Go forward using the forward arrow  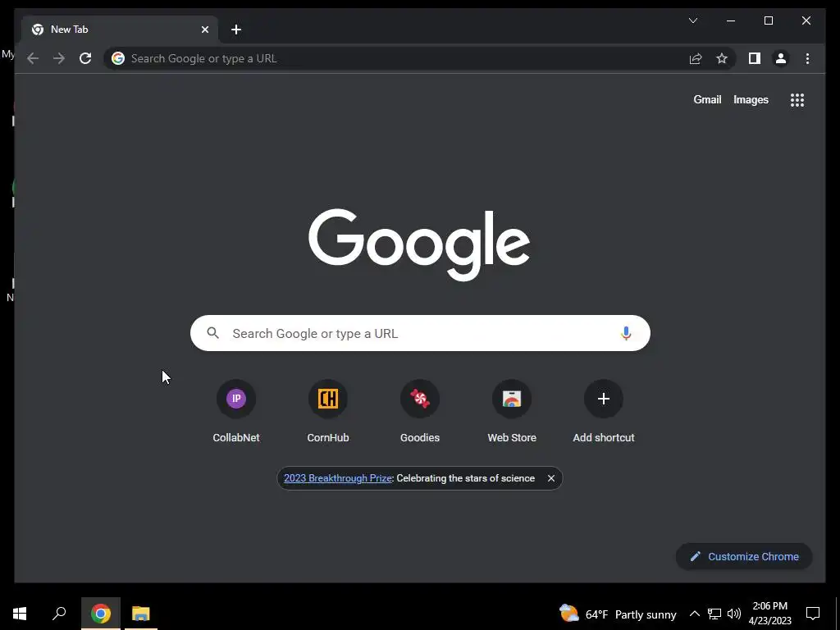[59, 58]
